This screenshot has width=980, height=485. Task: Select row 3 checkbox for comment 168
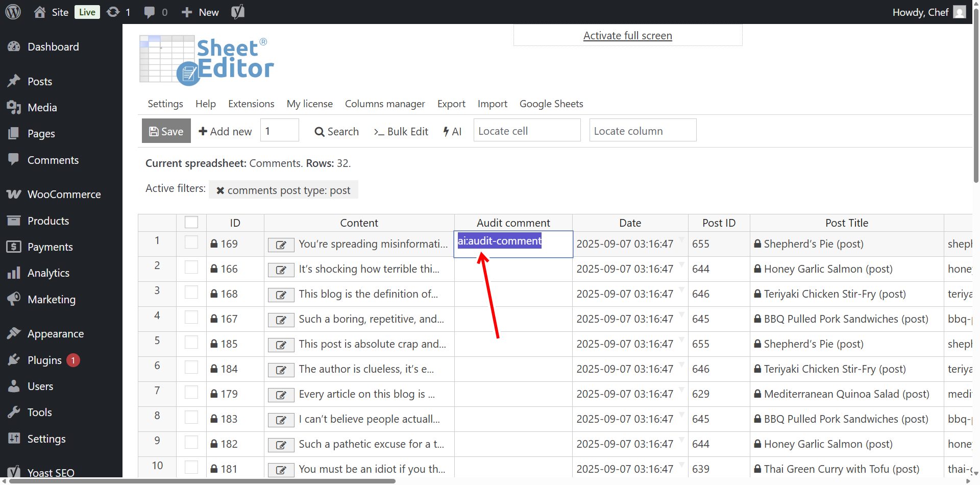pos(191,292)
